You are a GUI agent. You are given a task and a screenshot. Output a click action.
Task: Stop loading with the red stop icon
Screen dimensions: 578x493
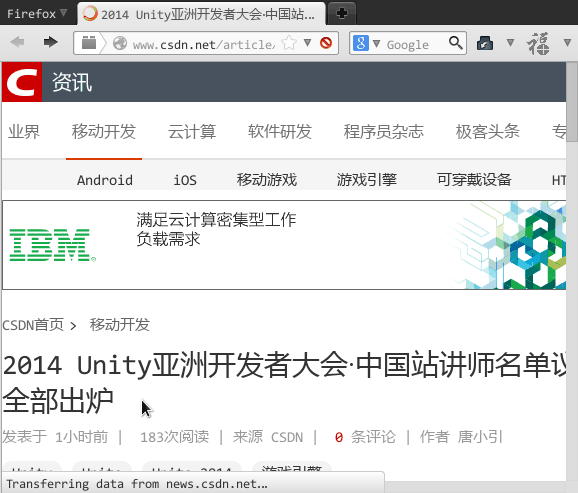pos(326,43)
